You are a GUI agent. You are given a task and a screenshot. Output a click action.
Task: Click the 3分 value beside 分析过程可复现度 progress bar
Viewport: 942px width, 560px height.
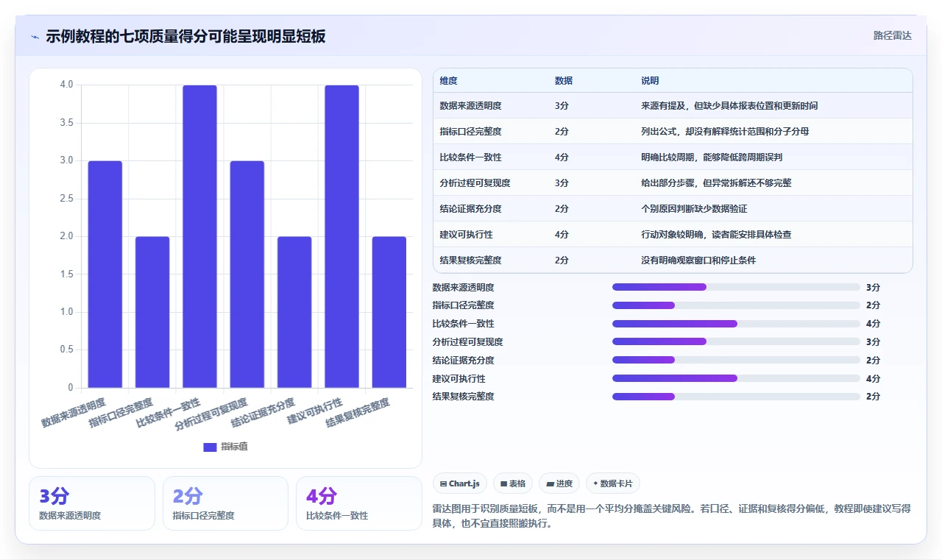point(873,341)
